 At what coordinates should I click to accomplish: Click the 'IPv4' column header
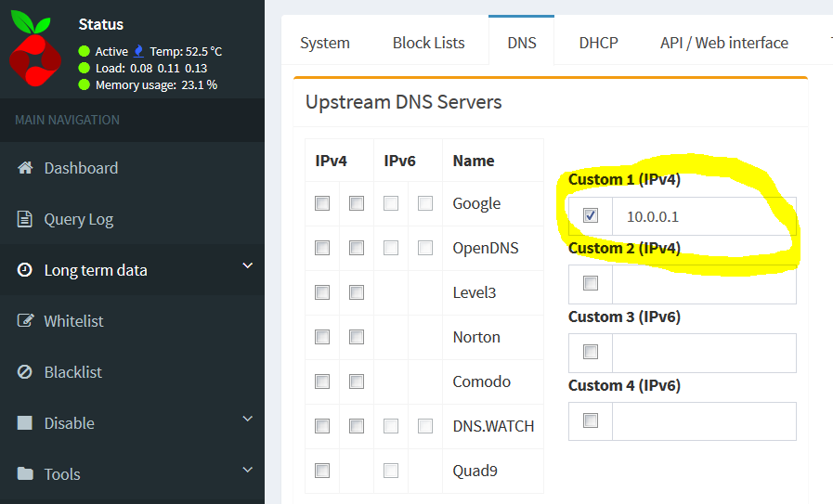click(x=331, y=161)
